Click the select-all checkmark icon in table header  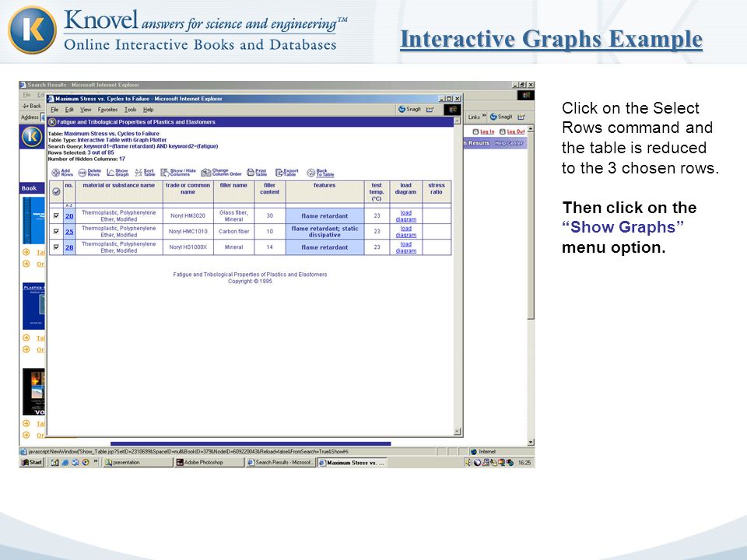pos(56,191)
